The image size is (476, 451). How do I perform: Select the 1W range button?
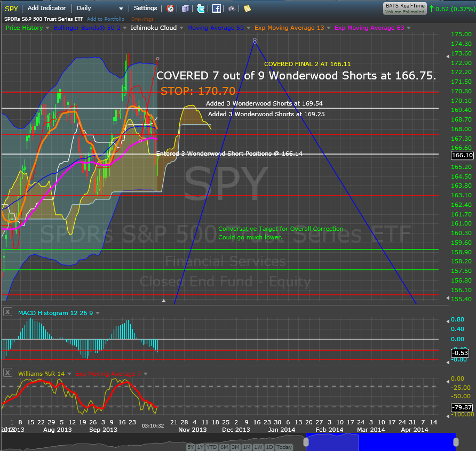point(258,447)
